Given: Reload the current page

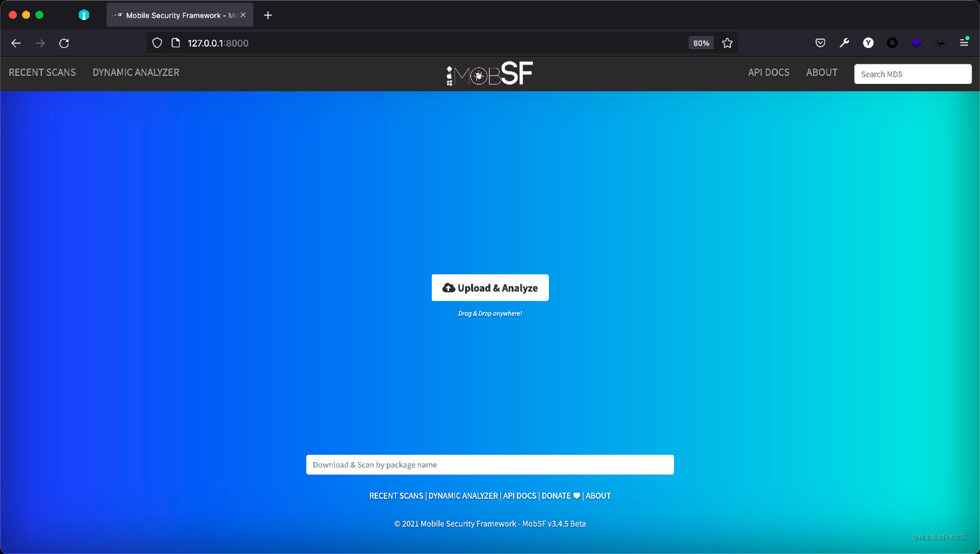Looking at the screenshot, I should pos(64,43).
